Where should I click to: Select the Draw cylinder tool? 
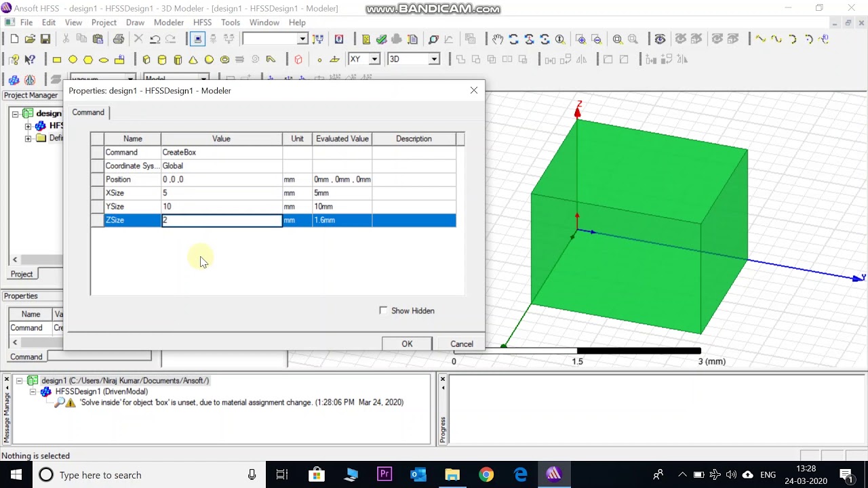(x=162, y=60)
